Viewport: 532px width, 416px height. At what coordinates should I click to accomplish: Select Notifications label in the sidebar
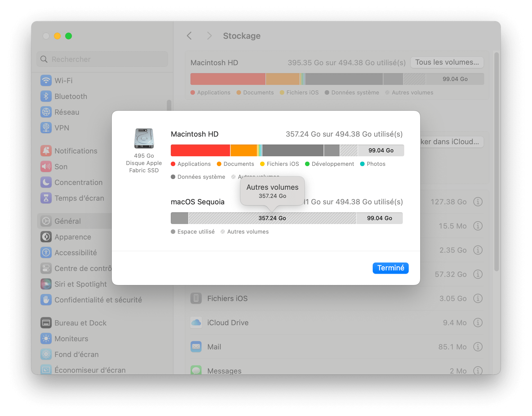[x=76, y=151]
